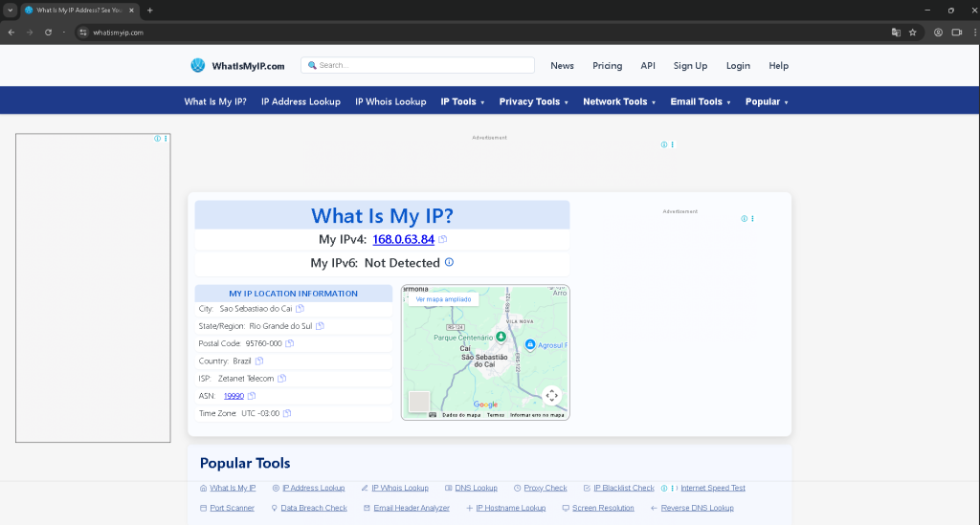
Task: Expand the IP Tools dropdown menu
Action: [462, 101]
